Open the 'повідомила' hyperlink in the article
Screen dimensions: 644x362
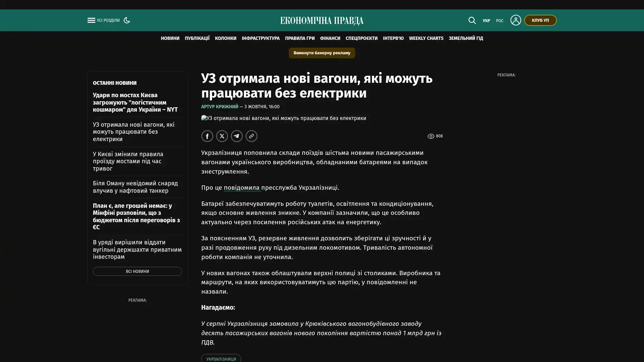242,188
